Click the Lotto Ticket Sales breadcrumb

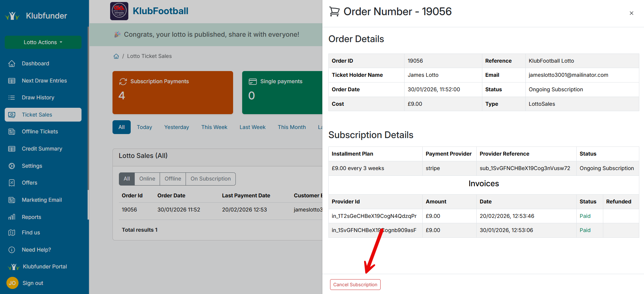[x=149, y=56]
